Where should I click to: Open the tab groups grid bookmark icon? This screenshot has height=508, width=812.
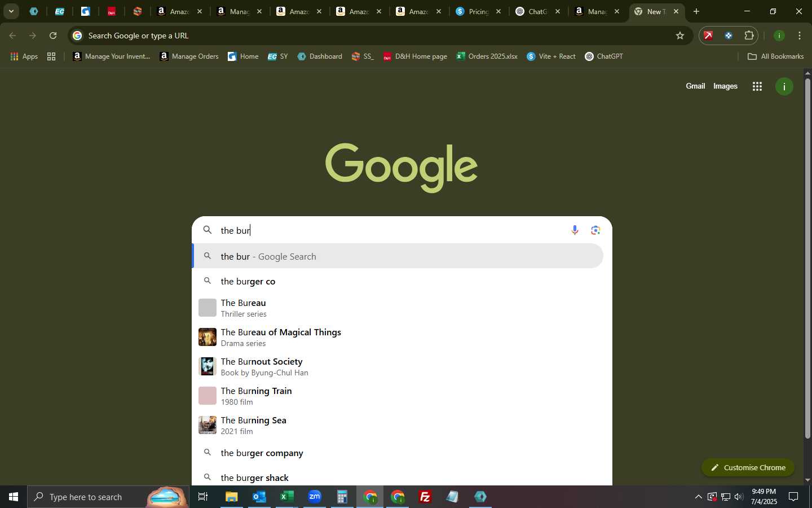click(x=51, y=56)
